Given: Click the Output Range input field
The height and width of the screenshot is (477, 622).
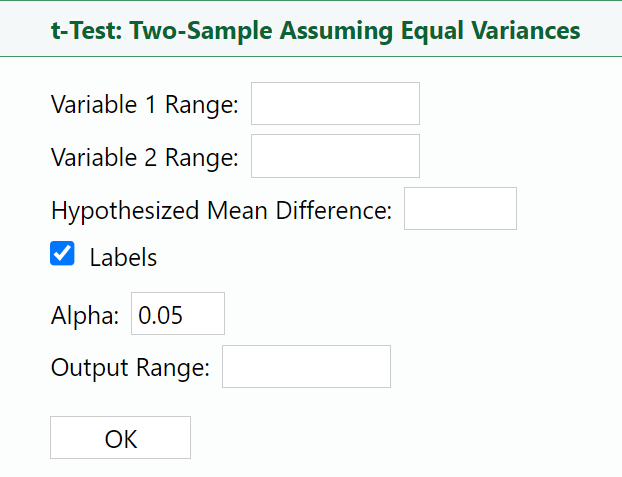Looking at the screenshot, I should pos(306,367).
